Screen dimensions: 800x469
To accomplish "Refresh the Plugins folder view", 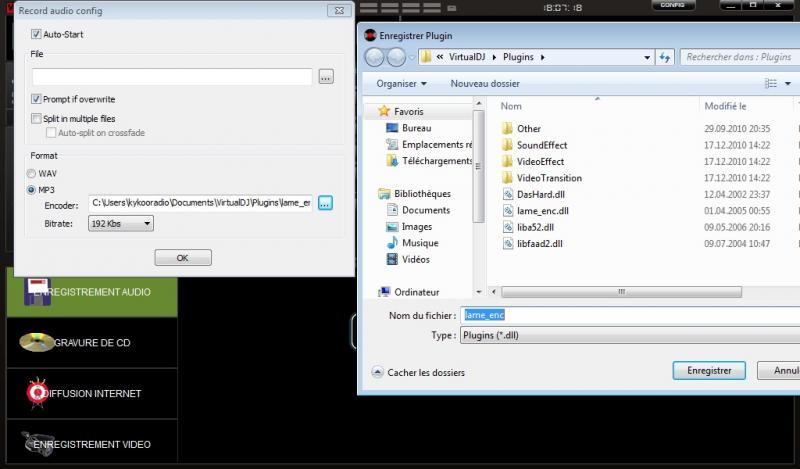I will (x=664, y=57).
